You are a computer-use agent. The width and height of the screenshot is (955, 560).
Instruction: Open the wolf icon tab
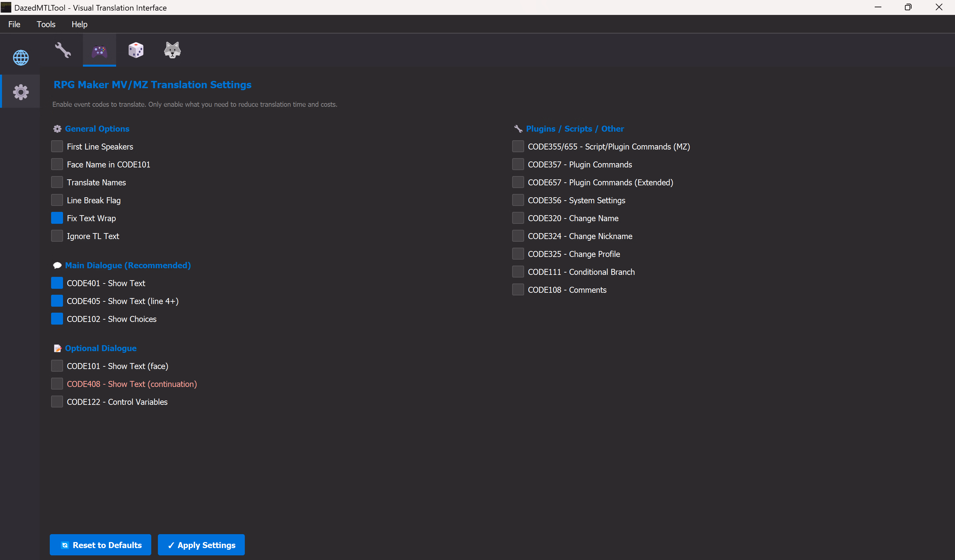coord(172,50)
